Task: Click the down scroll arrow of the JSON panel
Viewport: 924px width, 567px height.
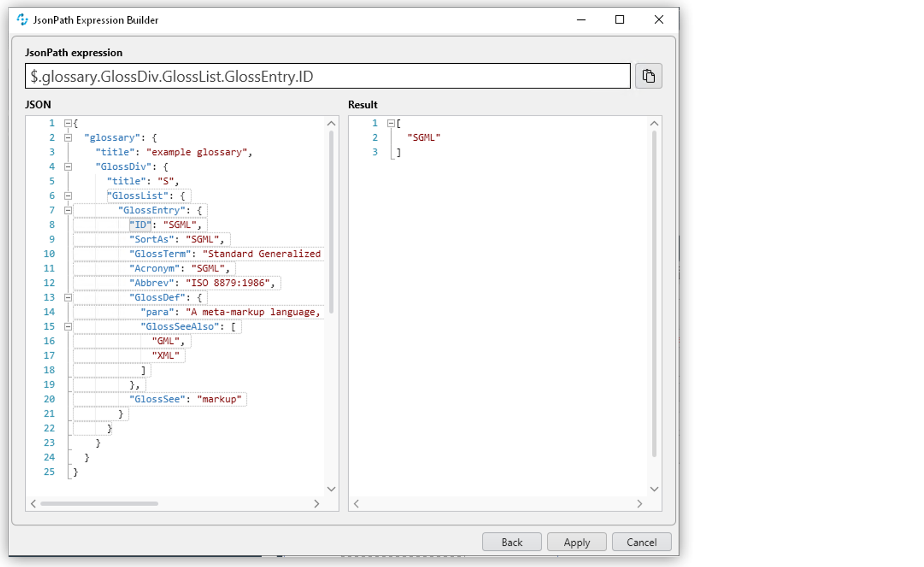Action: click(331, 489)
